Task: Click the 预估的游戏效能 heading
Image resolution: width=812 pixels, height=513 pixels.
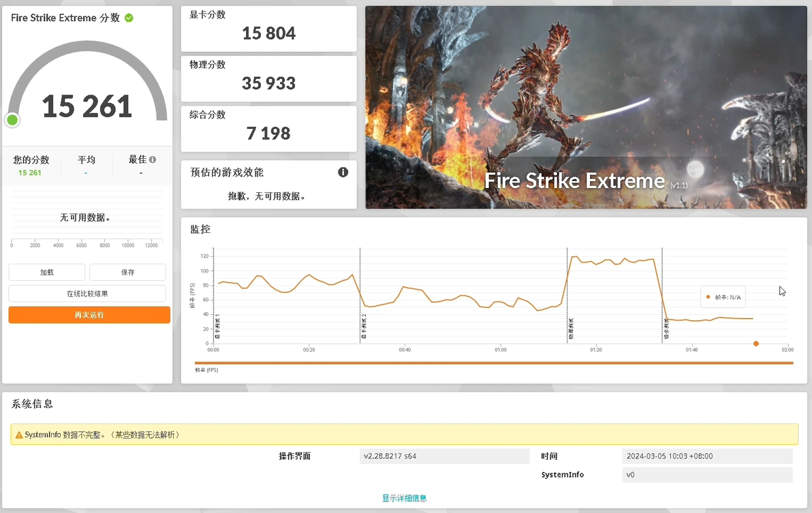Action: (x=227, y=172)
